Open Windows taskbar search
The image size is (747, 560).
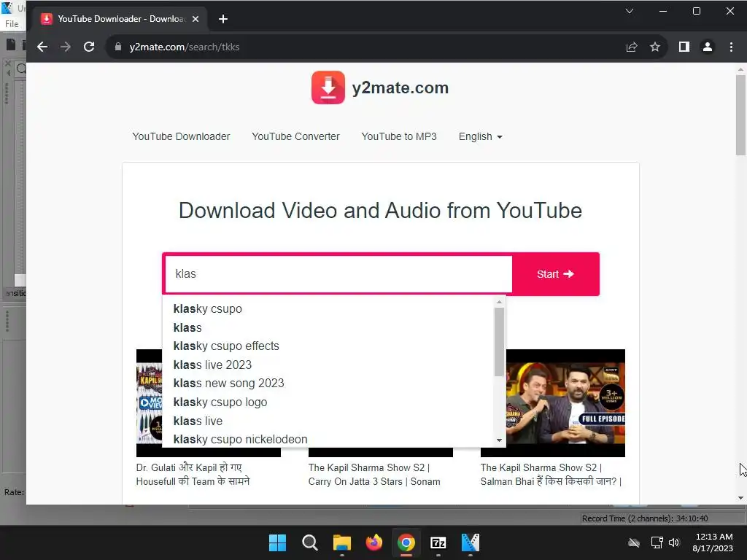coord(309,542)
